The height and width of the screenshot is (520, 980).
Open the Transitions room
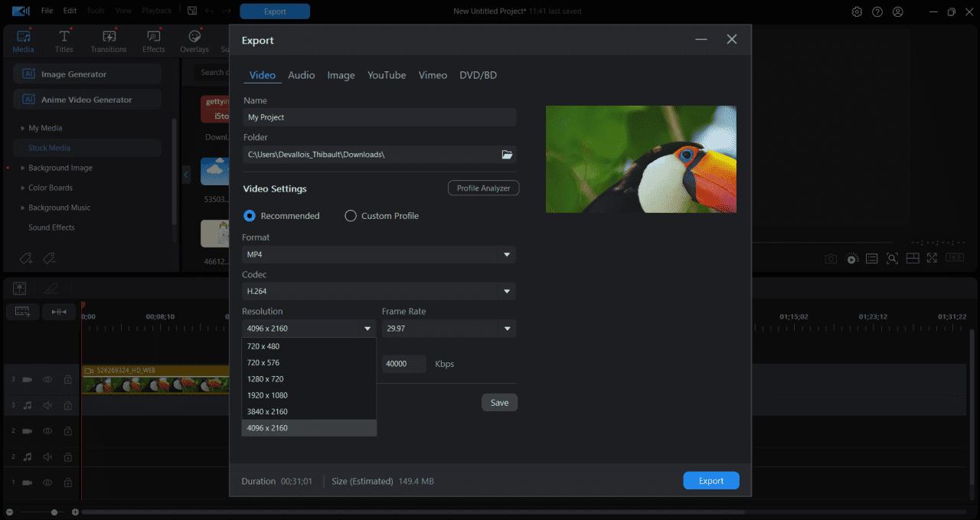pyautogui.click(x=109, y=41)
